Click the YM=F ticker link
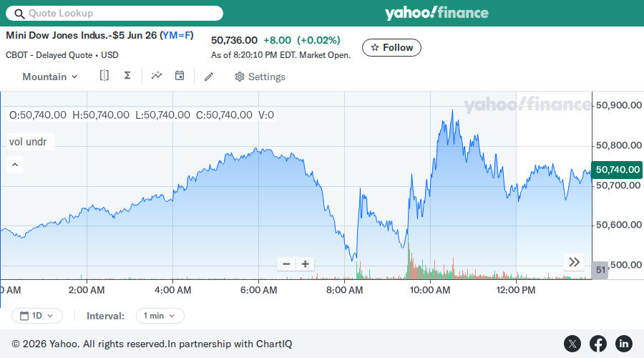This screenshot has height=358, width=644. click(x=176, y=35)
